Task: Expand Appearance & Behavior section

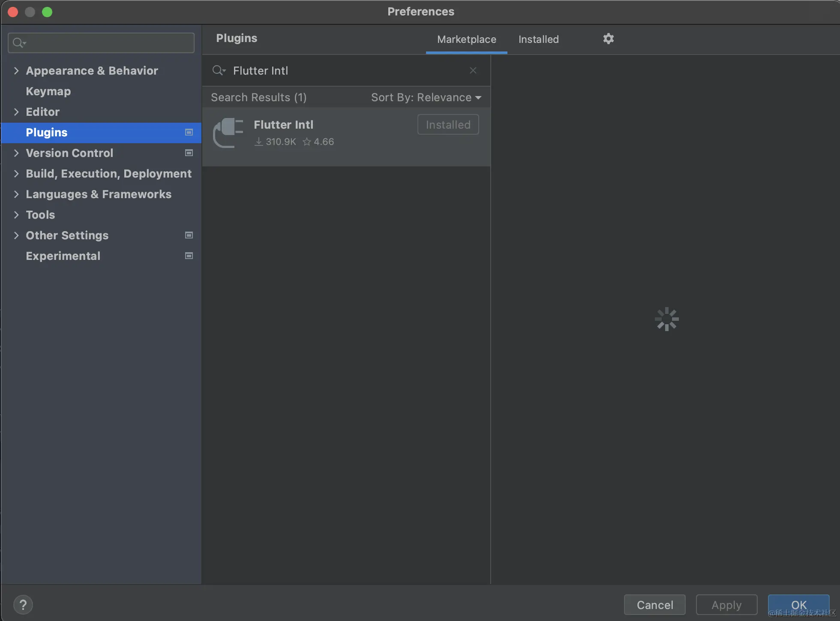Action: pyautogui.click(x=16, y=70)
